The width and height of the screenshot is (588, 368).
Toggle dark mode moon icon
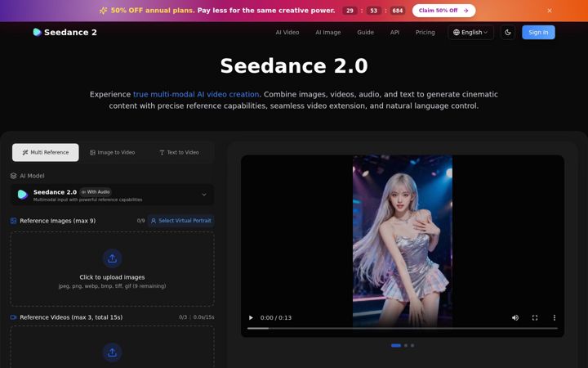(x=508, y=32)
